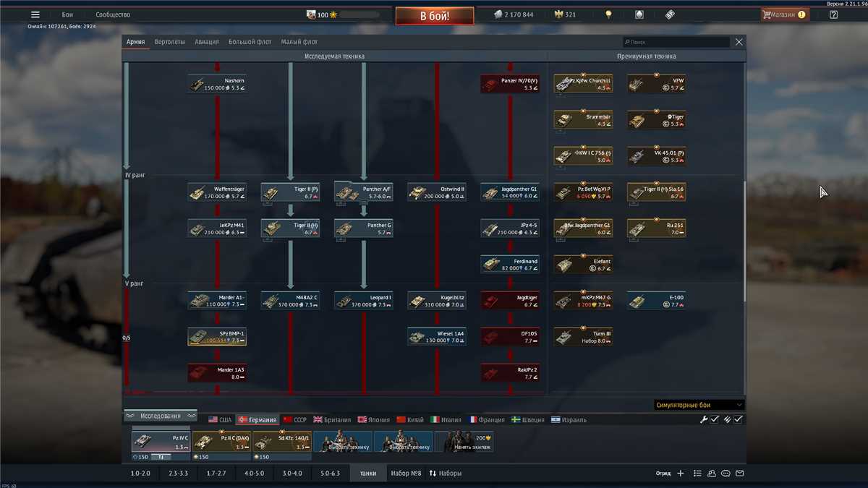This screenshot has width=868, height=488.
Task: Switch to the Вертолеты tab
Action: pyautogui.click(x=170, y=42)
